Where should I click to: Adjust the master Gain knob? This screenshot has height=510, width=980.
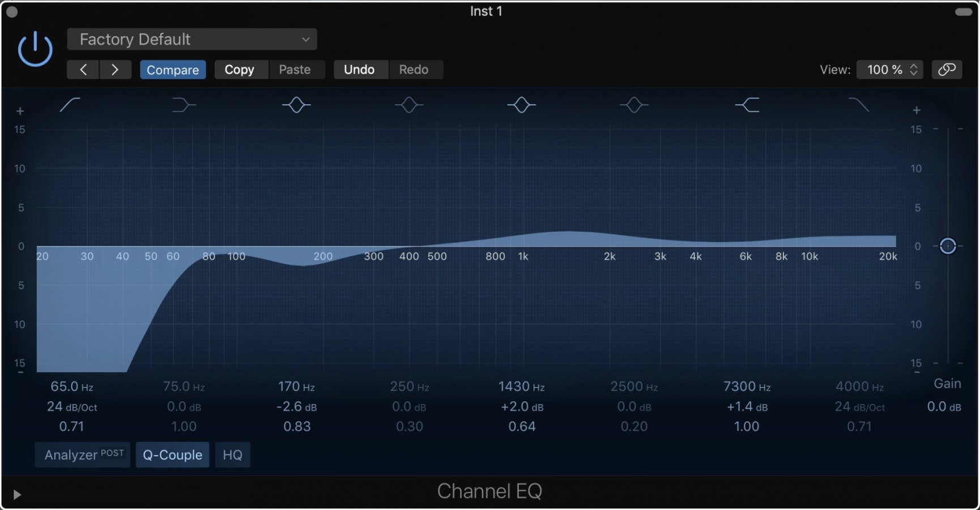tap(948, 246)
